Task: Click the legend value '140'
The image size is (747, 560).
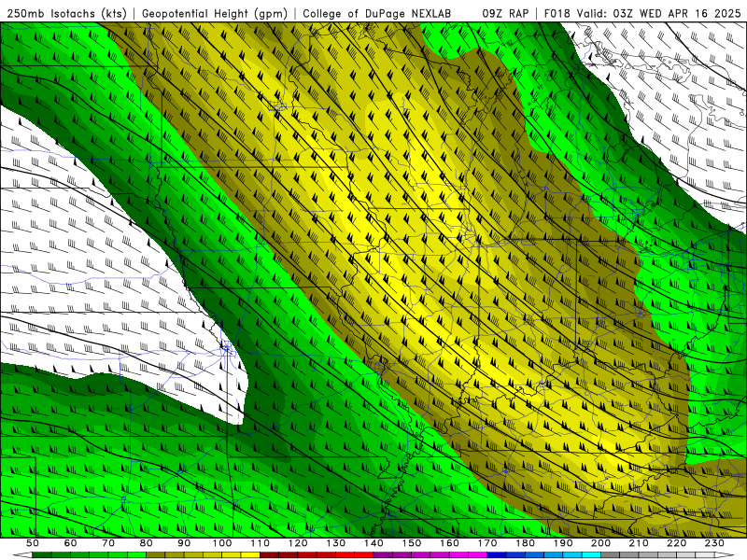Action: click(373, 543)
